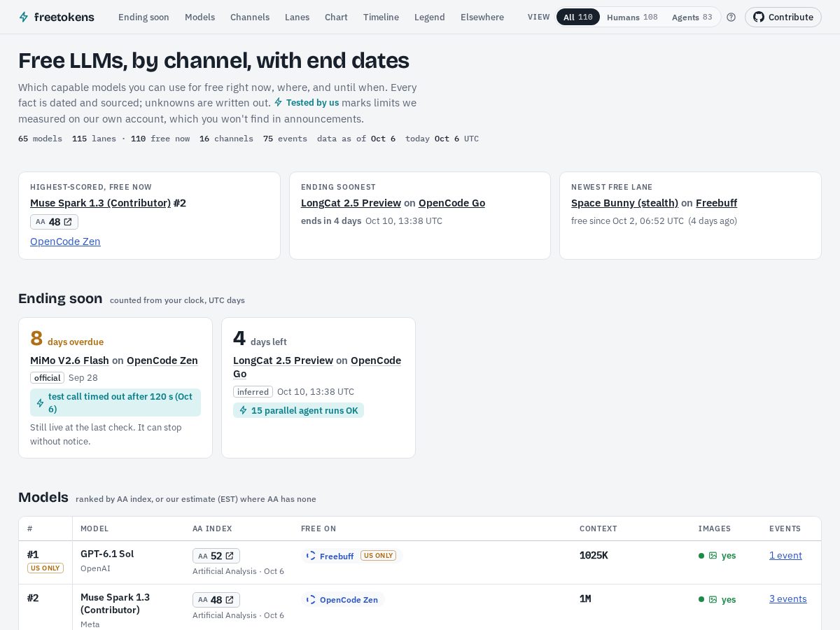Click the AA INDEX column header
The width and height of the screenshot is (840, 630).
(x=212, y=528)
